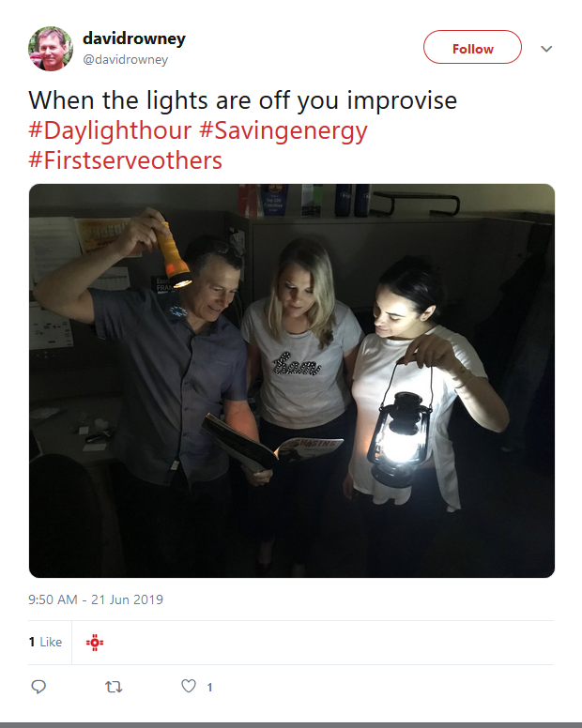The height and width of the screenshot is (728, 582).
Task: Click the like count next to heart
Action: (x=210, y=687)
